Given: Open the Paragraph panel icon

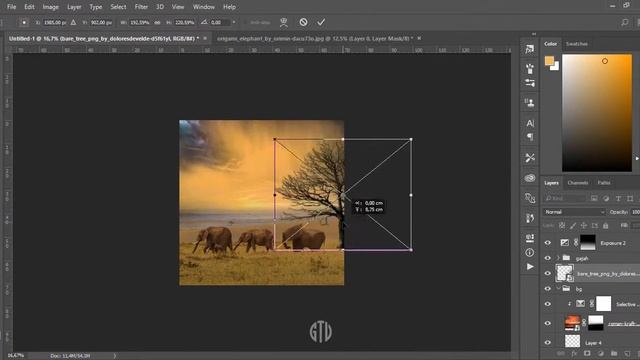Looking at the screenshot, I should pos(530,137).
